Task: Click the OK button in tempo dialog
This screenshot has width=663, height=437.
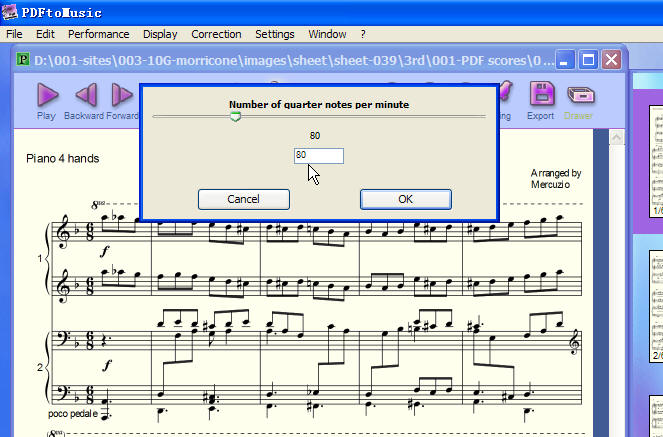Action: (405, 199)
